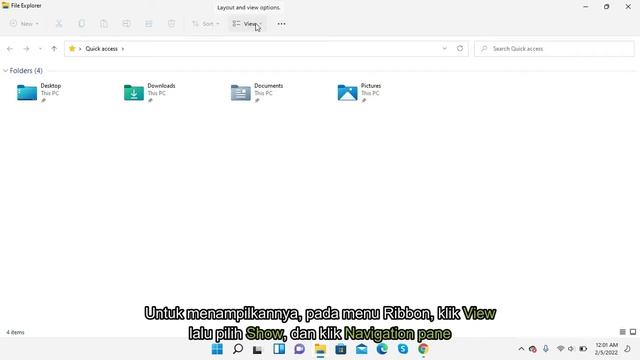Open the address bar history dropdown
This screenshot has height=360, width=640.
[x=444, y=49]
